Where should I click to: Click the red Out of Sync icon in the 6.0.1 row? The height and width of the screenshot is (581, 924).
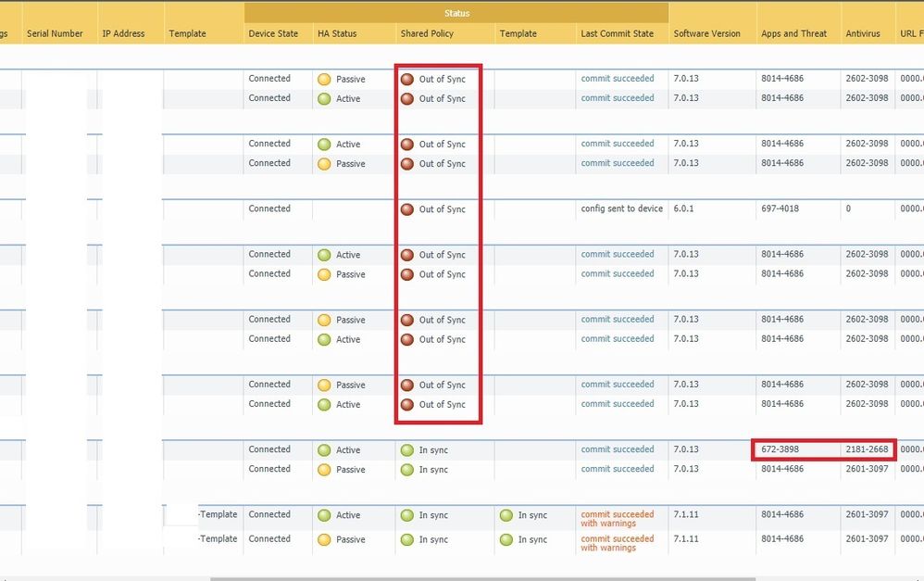(x=407, y=209)
